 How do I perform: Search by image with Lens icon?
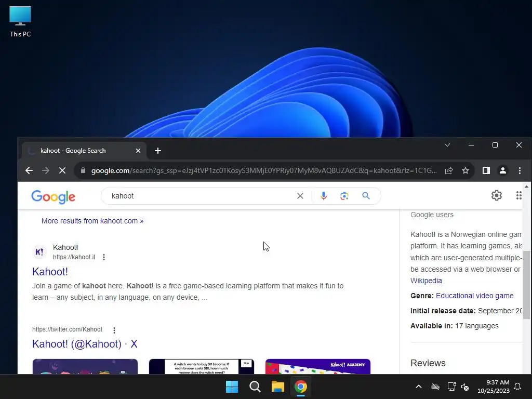click(344, 196)
